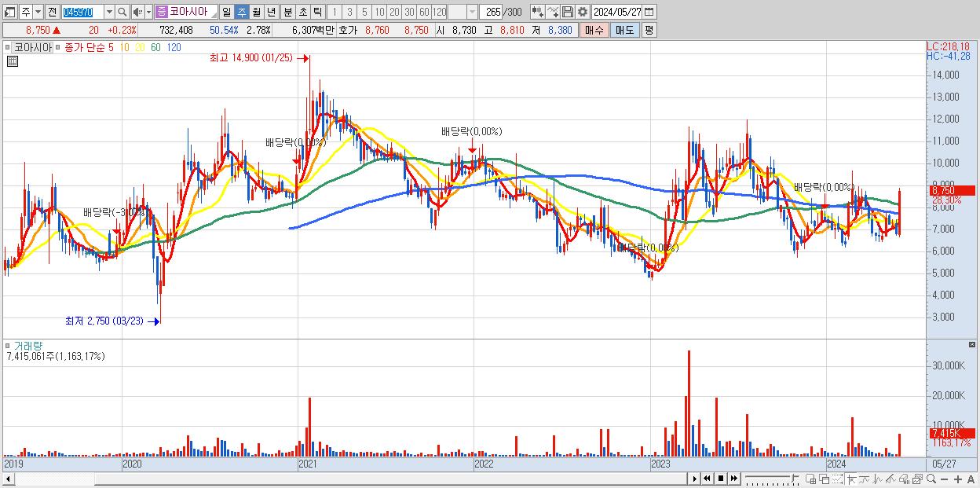
Task: Click the date field 2024/05/27
Action: tap(617, 12)
